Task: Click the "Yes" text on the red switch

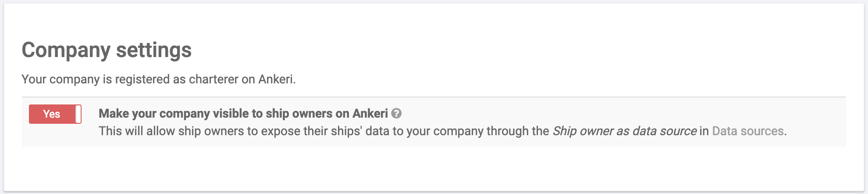Action: [51, 114]
